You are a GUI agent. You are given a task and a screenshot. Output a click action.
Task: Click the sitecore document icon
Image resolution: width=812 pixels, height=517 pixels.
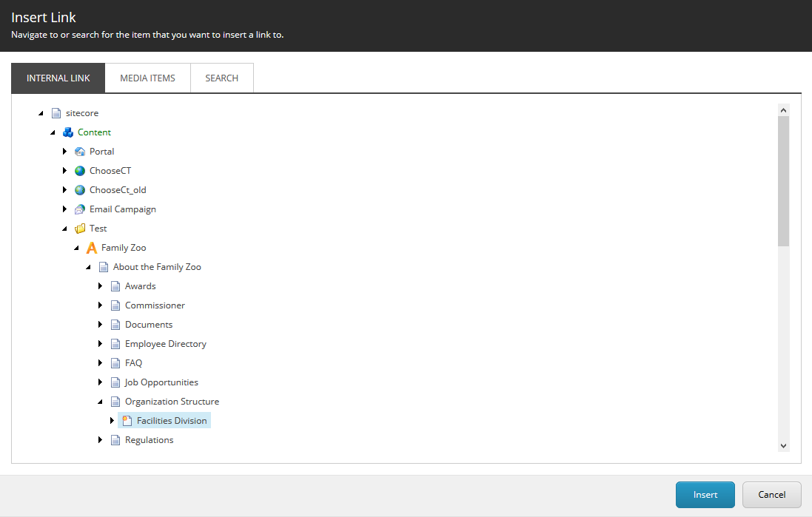point(56,113)
